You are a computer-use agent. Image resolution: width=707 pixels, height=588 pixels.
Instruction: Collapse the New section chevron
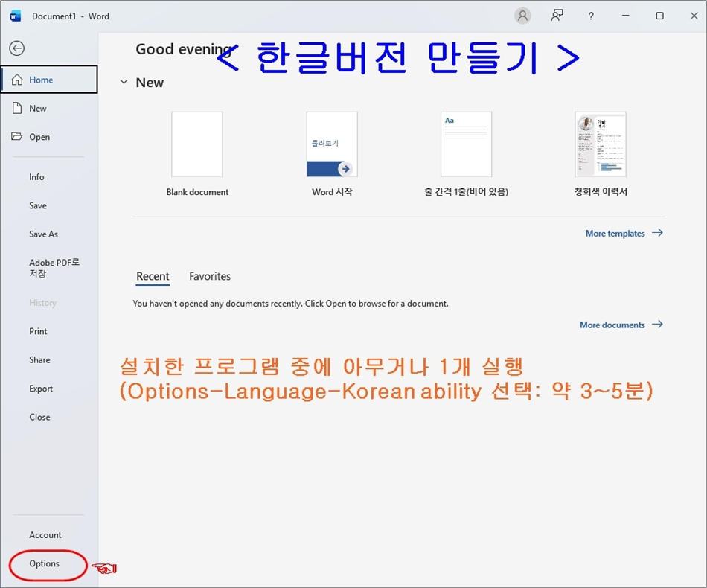(124, 83)
